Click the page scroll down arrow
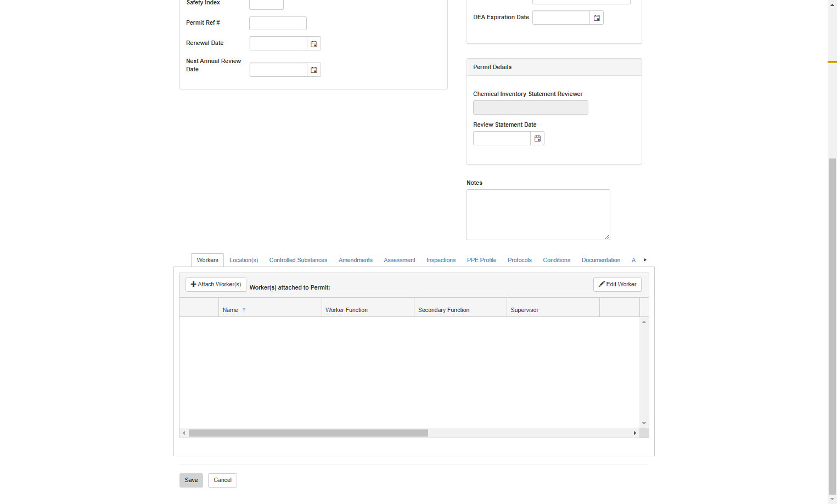 [x=832, y=499]
